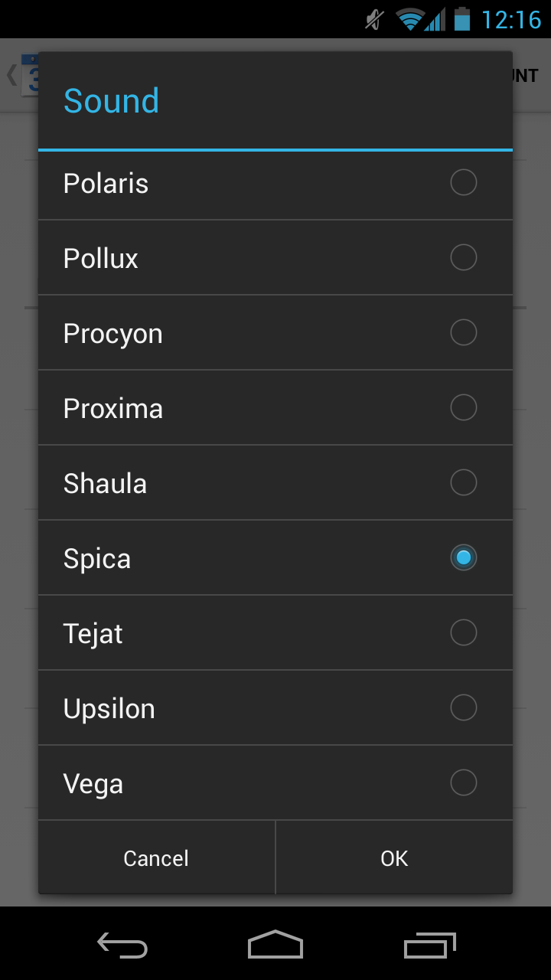Tap the cellular signal indicator
The width and height of the screenshot is (551, 980).
436,19
